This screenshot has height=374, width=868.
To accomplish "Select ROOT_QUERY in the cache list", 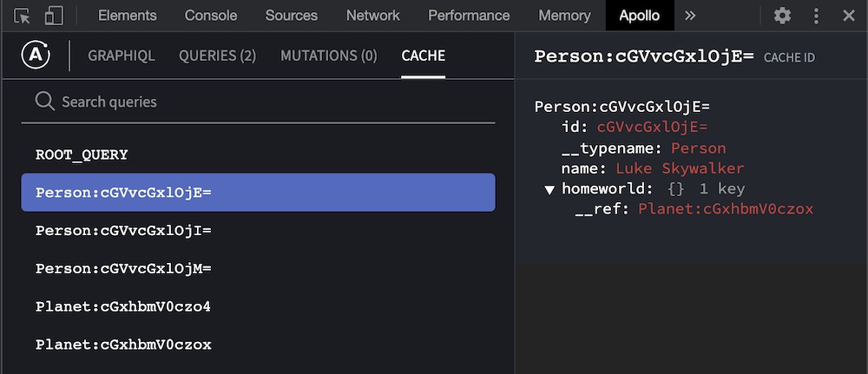I will (x=258, y=155).
